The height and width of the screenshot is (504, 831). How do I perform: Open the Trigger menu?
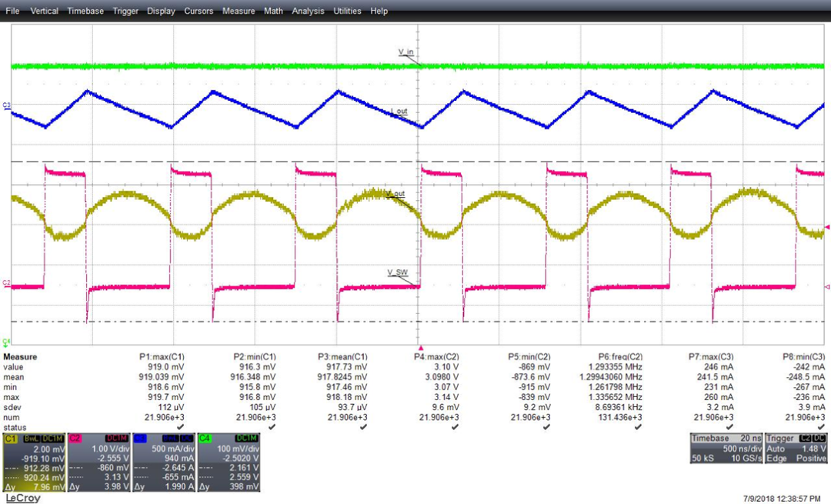pyautogui.click(x=125, y=12)
